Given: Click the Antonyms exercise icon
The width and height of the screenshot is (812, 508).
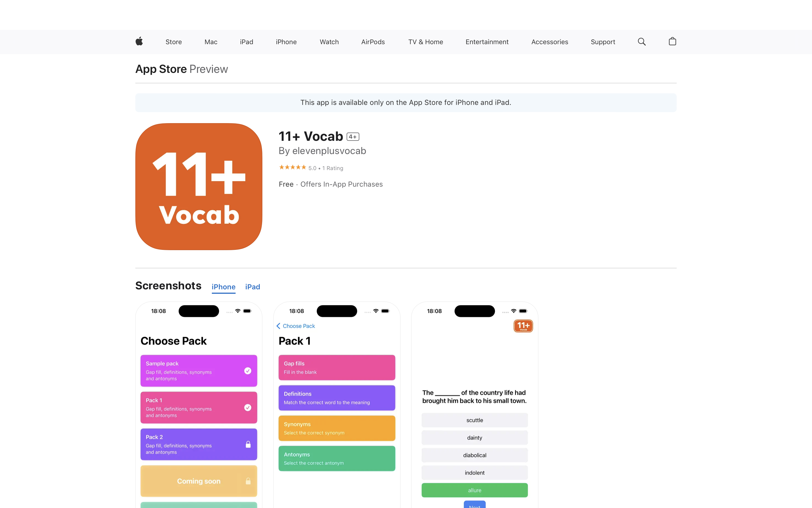Looking at the screenshot, I should pos(337,458).
